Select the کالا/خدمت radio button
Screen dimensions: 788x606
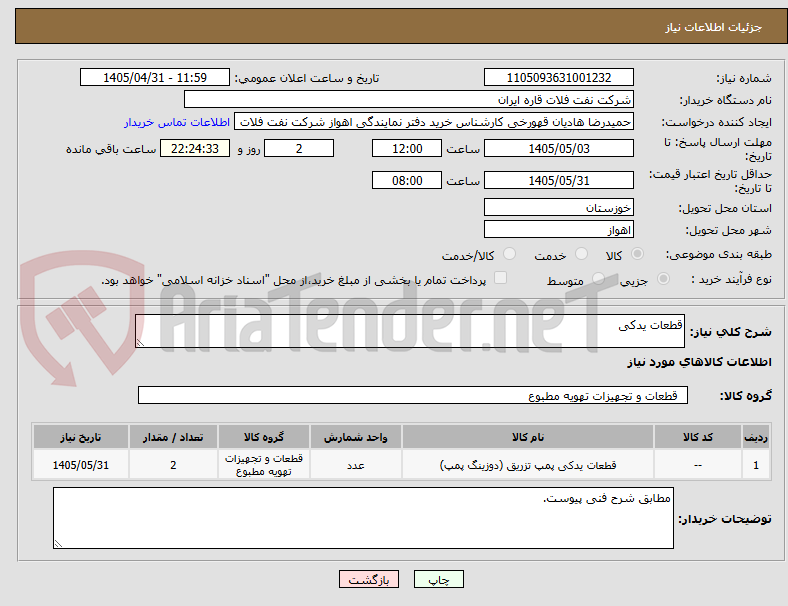pyautogui.click(x=509, y=254)
